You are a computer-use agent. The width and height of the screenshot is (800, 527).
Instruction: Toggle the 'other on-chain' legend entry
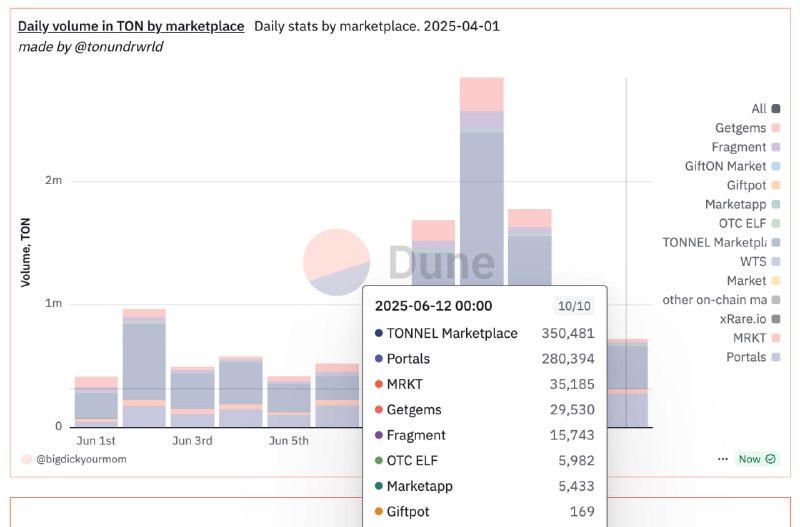pos(721,300)
